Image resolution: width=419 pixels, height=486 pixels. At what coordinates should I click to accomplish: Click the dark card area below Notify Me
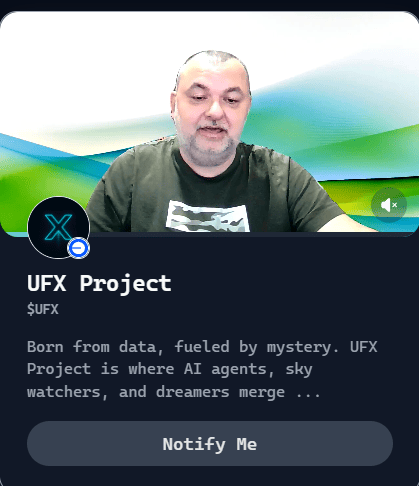tap(209, 476)
